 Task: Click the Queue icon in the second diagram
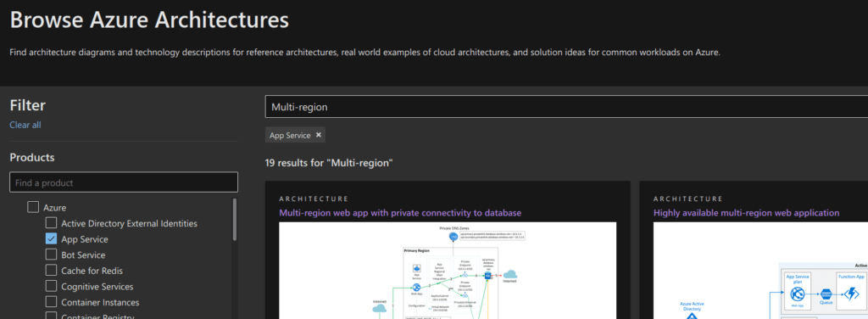tap(826, 294)
